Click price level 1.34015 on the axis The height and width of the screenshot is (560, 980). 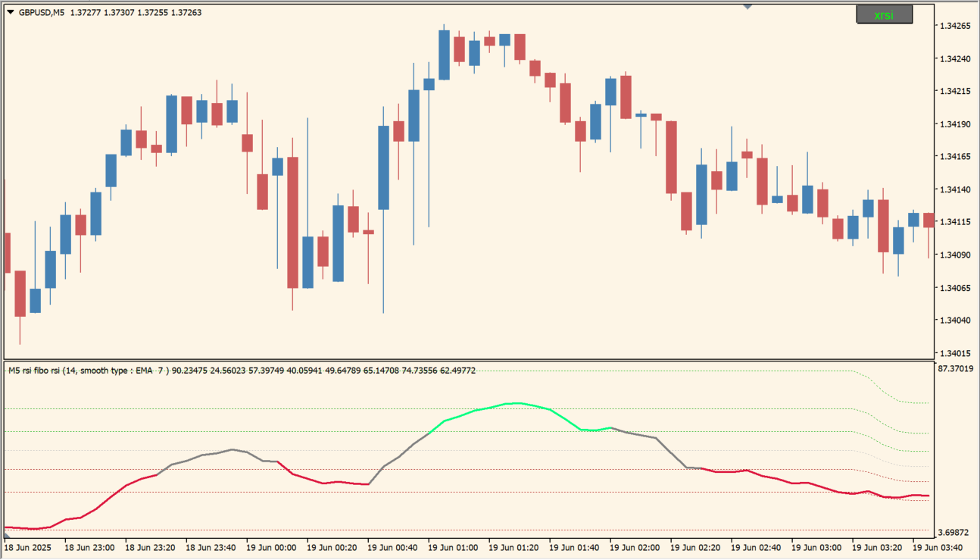(x=954, y=353)
